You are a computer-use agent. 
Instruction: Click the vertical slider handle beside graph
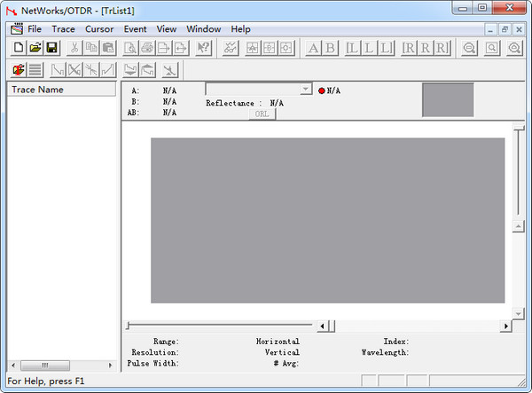pyautogui.click(x=519, y=129)
